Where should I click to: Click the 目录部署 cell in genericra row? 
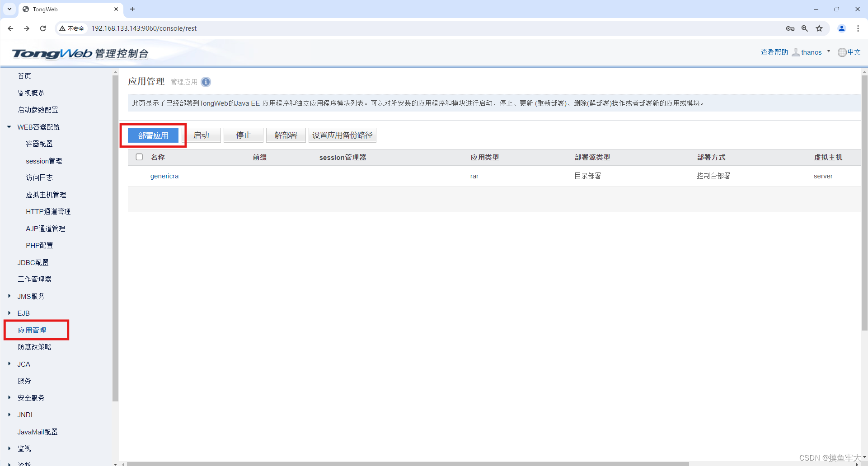[x=588, y=176]
